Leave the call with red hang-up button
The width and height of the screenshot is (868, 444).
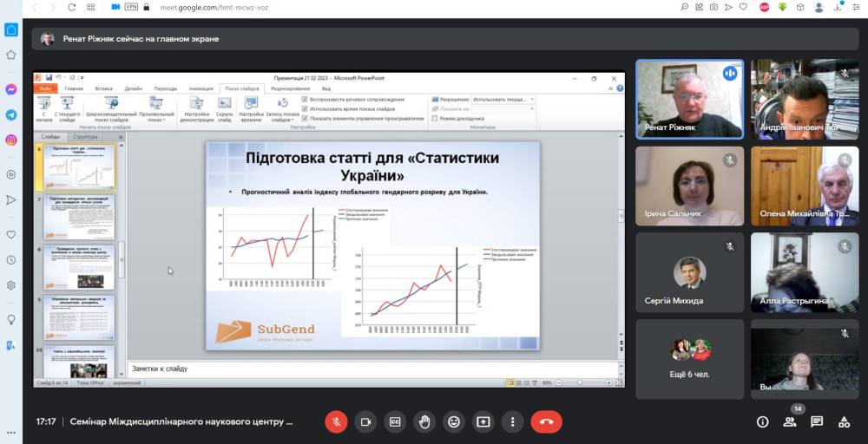click(x=546, y=421)
